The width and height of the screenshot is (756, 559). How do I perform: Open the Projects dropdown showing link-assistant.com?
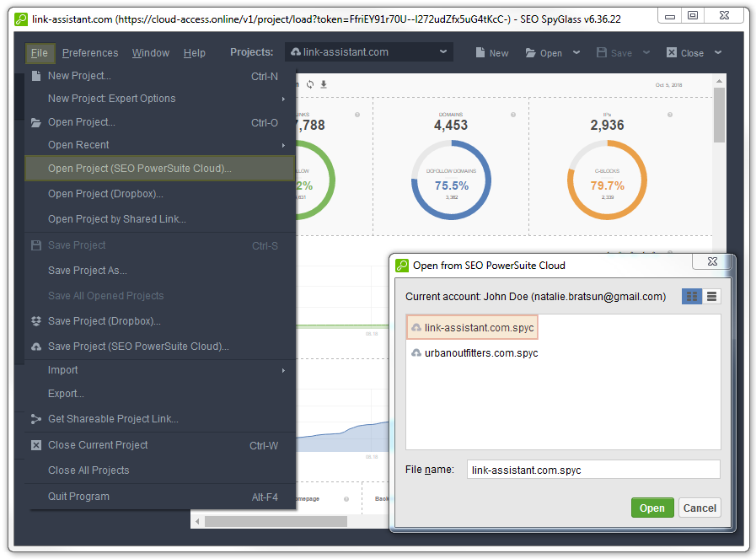(x=369, y=52)
